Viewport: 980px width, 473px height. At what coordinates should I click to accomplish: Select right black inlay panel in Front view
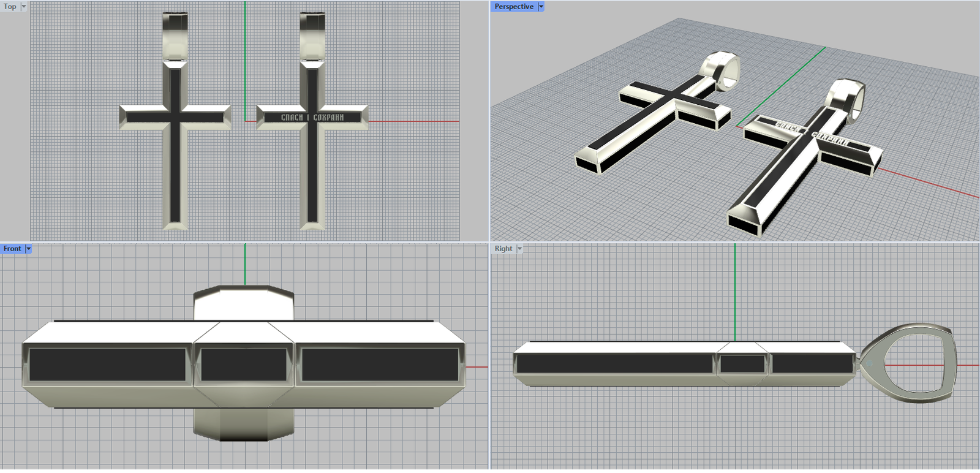[x=380, y=365]
